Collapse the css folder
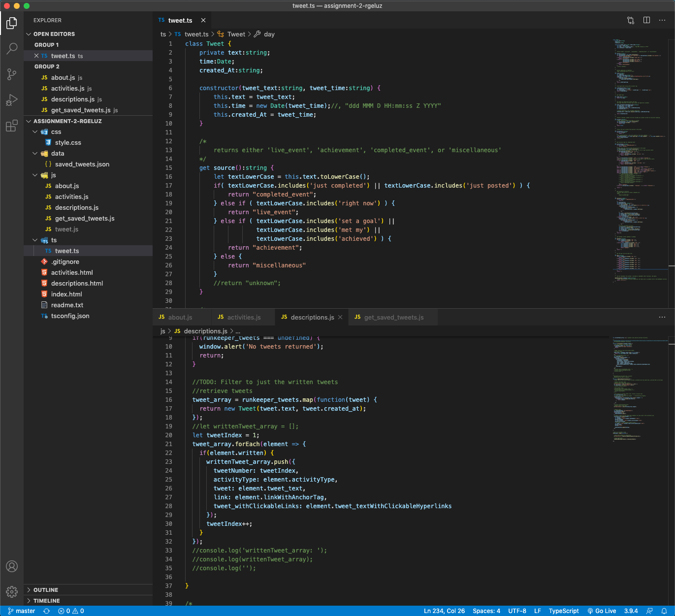Image resolution: width=675 pixels, height=616 pixels. [x=88, y=132]
